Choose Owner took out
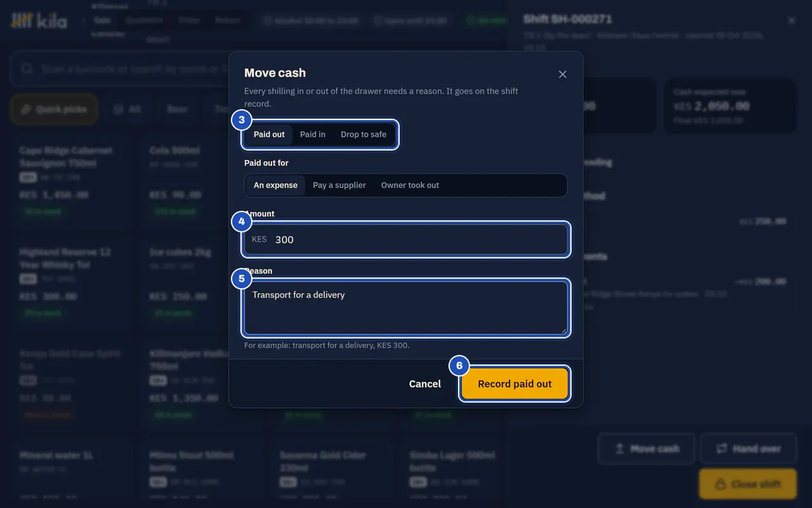The image size is (812, 508). pyautogui.click(x=410, y=185)
